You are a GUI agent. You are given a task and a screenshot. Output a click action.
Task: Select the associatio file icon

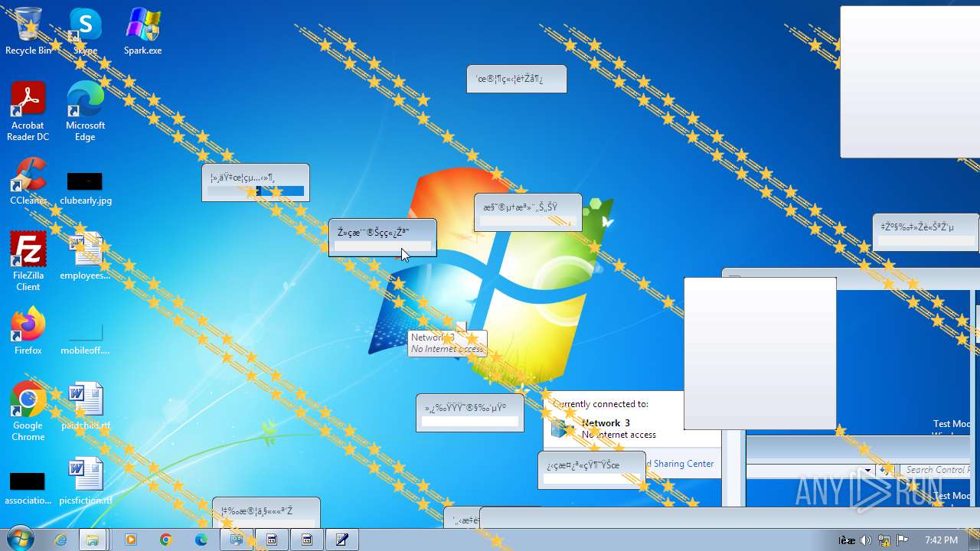[28, 488]
